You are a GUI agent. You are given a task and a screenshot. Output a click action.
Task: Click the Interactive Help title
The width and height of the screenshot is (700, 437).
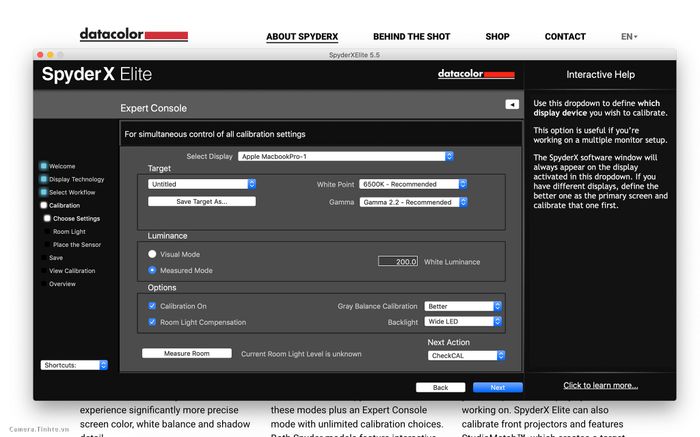600,75
